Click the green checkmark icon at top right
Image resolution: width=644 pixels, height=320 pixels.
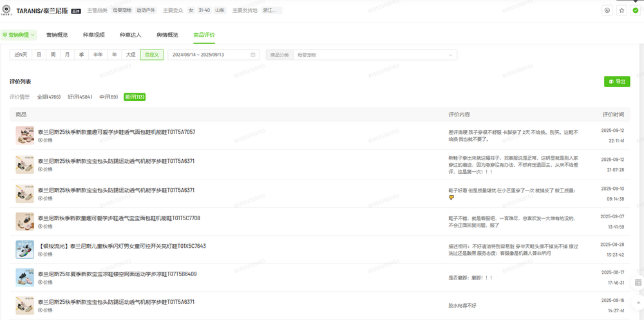636,10
